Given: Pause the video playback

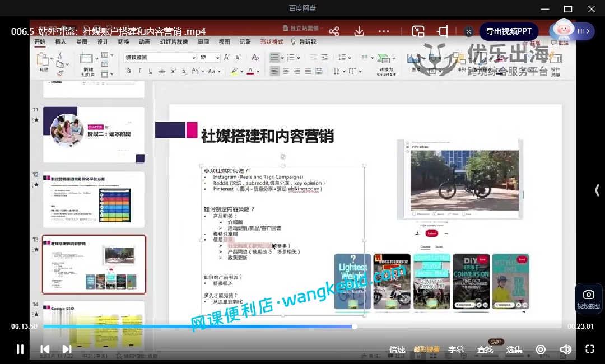Looking at the screenshot, I should [x=20, y=349].
